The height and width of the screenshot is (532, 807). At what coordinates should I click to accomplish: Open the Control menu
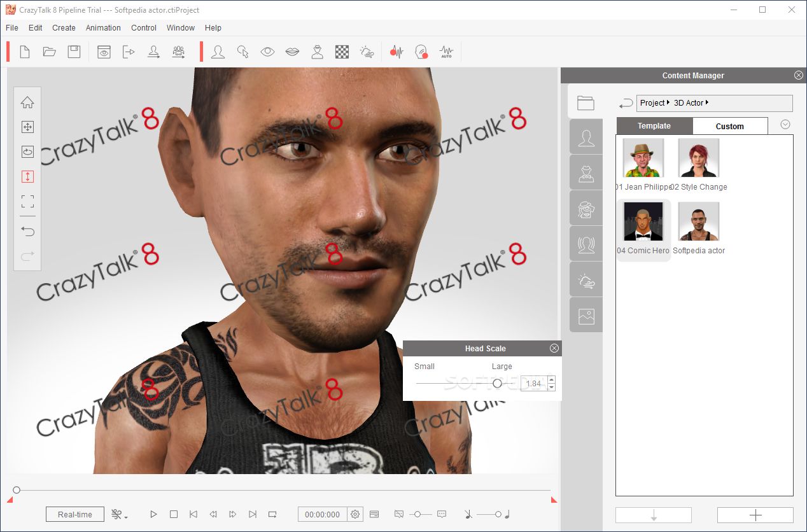pyautogui.click(x=144, y=28)
